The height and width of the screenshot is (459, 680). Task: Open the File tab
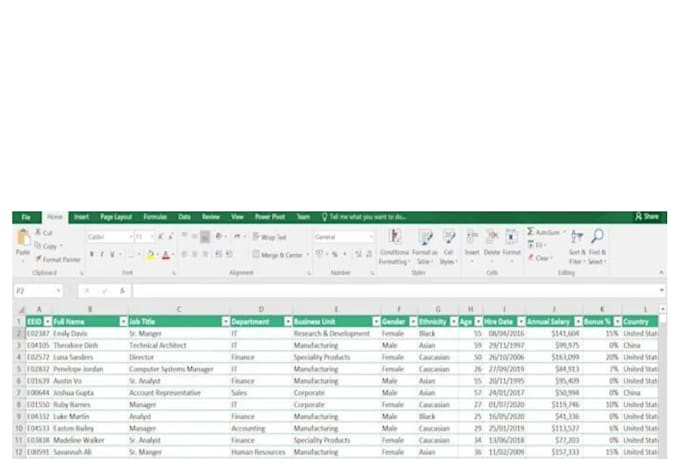tap(26, 217)
